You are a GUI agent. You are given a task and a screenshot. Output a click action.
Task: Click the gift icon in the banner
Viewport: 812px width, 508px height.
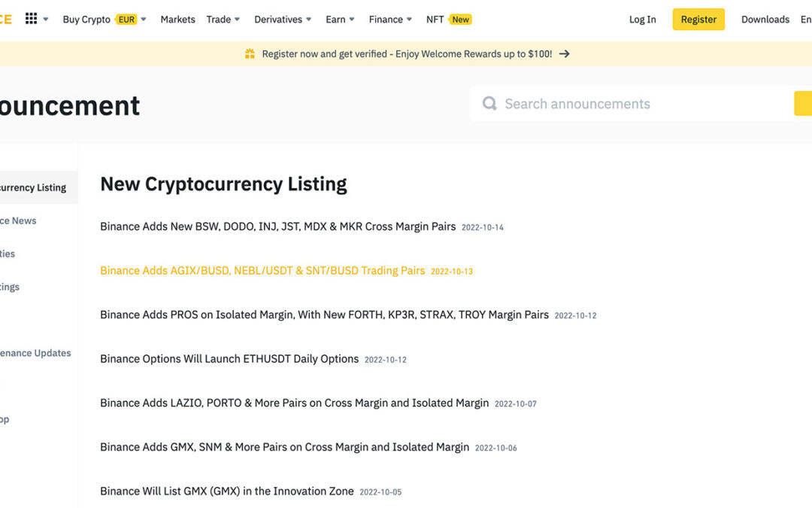250,54
